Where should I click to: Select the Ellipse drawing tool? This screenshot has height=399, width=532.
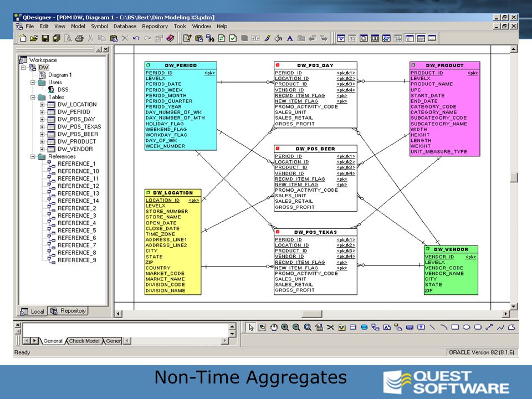467,328
